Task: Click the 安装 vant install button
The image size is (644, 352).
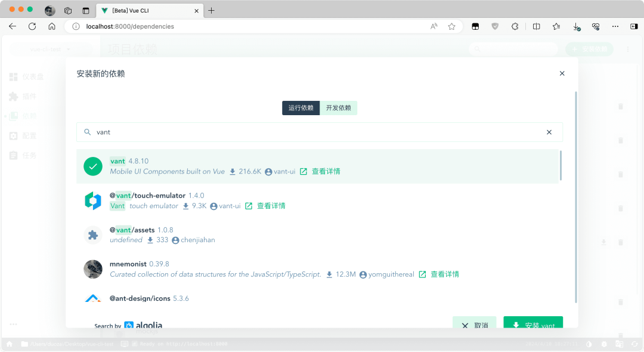Action: point(533,323)
